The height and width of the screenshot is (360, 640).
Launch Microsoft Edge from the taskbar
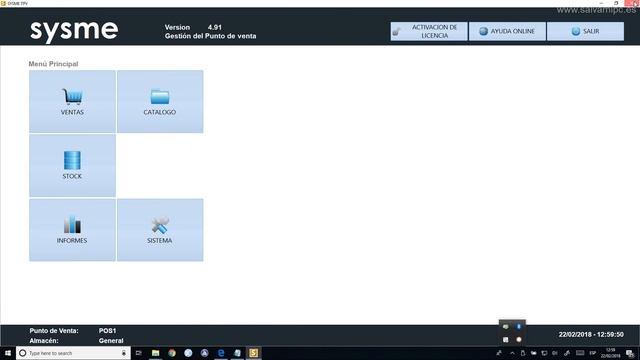pos(221,353)
